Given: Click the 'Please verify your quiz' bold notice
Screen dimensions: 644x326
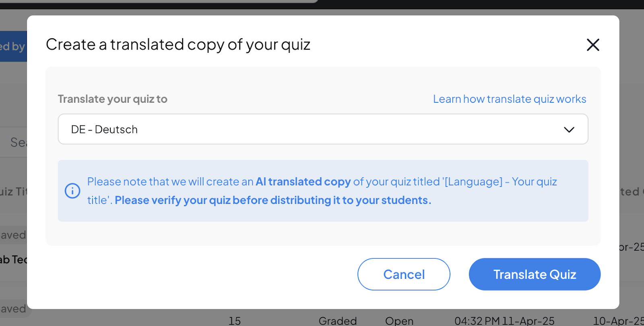Looking at the screenshot, I should [x=272, y=200].
